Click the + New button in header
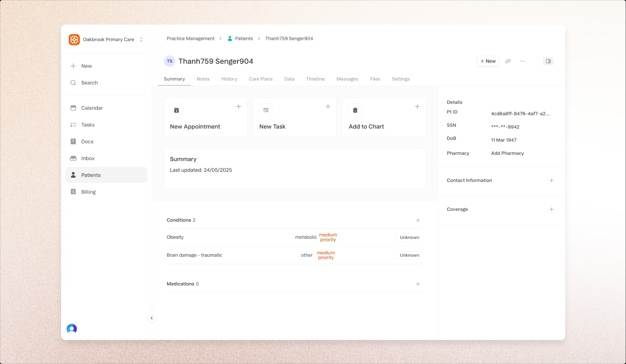 [488, 61]
